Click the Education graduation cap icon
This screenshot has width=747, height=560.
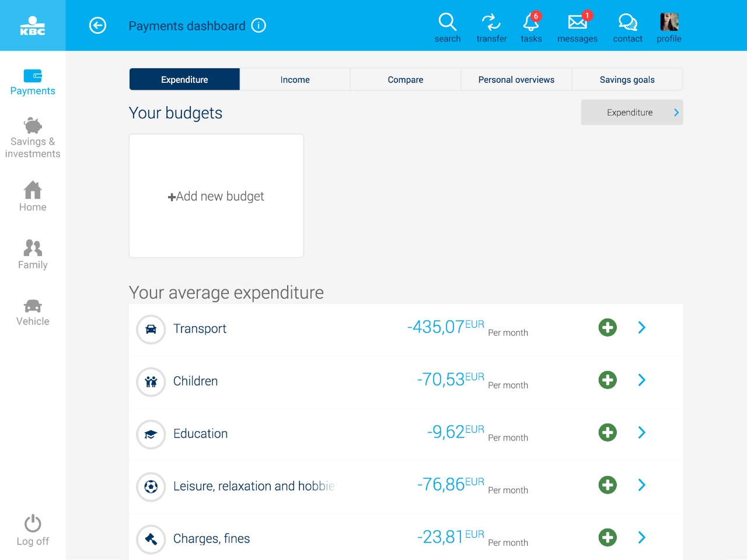coord(151,434)
